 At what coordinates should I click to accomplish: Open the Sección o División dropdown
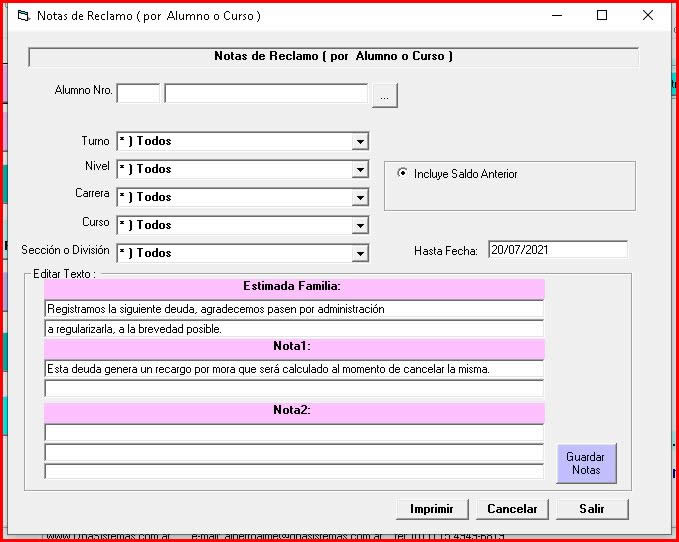pyautogui.click(x=360, y=254)
